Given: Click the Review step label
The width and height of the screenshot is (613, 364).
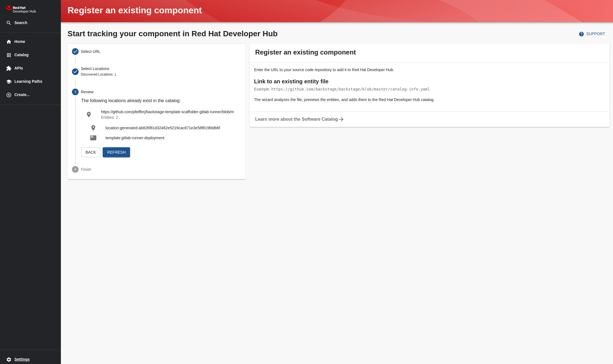Looking at the screenshot, I should pyautogui.click(x=87, y=92).
